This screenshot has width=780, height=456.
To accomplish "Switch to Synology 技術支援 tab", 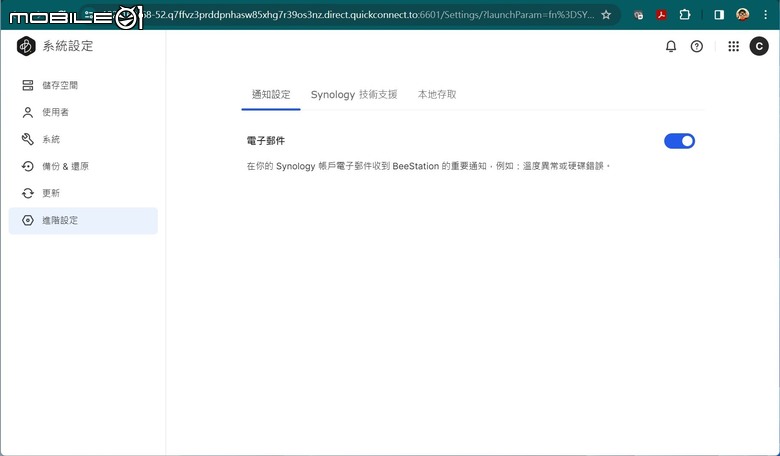I will point(354,94).
